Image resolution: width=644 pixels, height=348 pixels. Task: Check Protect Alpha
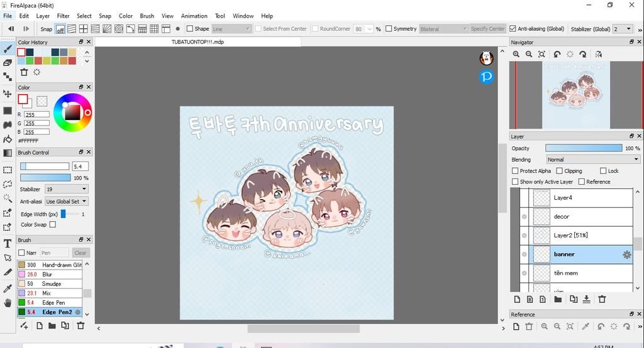point(515,171)
